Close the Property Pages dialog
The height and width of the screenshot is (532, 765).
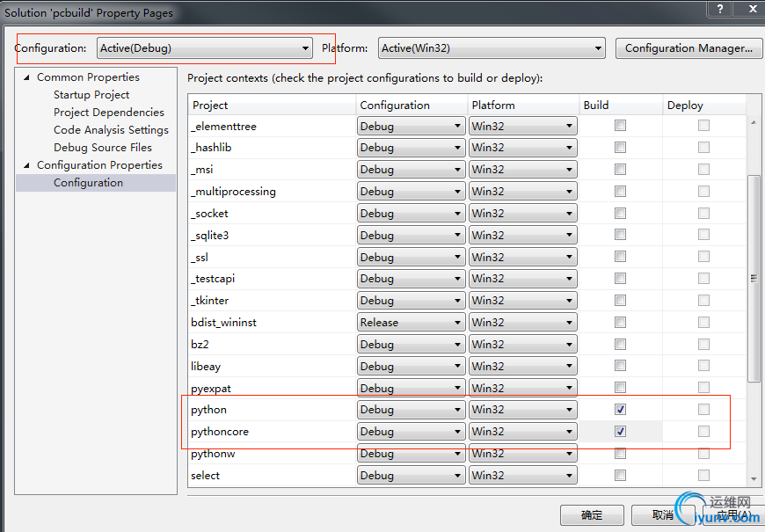[x=747, y=11]
